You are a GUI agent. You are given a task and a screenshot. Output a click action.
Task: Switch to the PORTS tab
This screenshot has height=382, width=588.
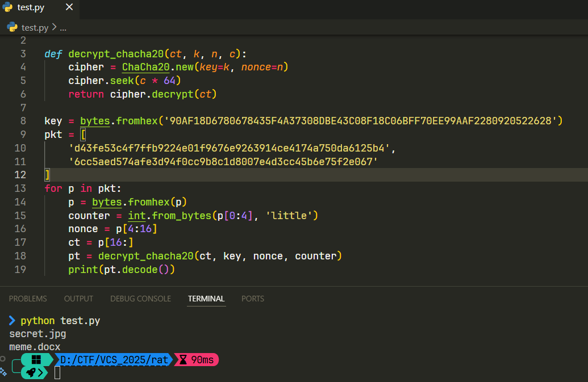click(253, 299)
